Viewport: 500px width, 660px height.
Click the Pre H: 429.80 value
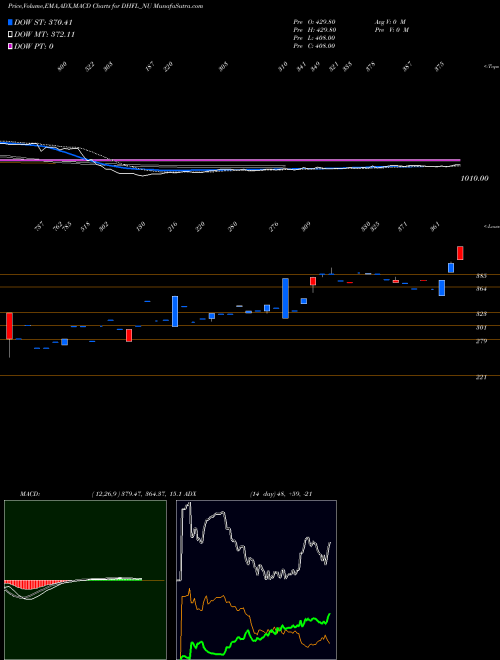[314, 29]
